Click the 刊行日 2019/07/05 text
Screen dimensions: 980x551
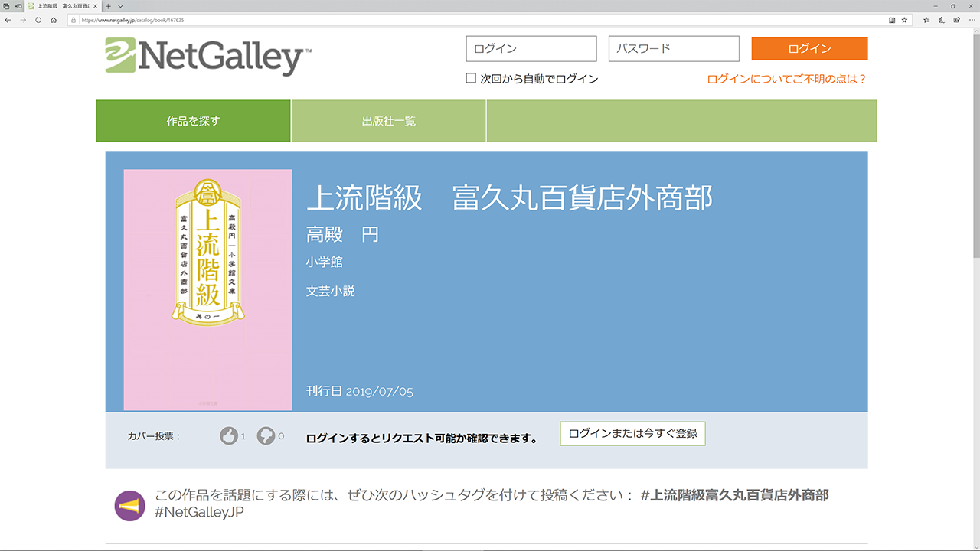pyautogui.click(x=360, y=391)
